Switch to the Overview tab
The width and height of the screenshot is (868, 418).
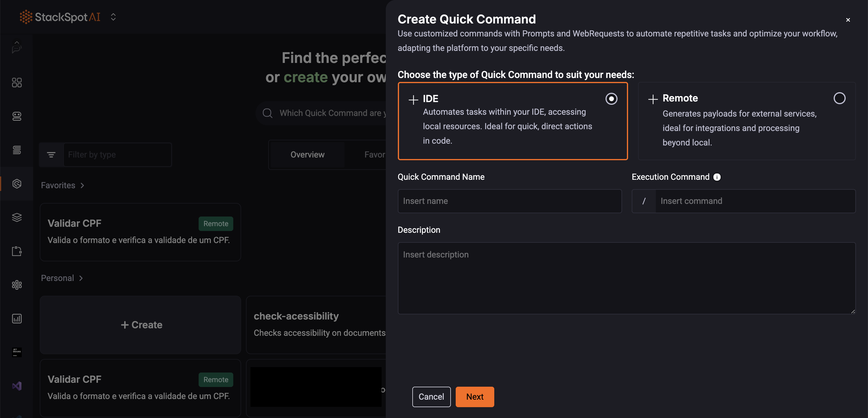coord(307,154)
